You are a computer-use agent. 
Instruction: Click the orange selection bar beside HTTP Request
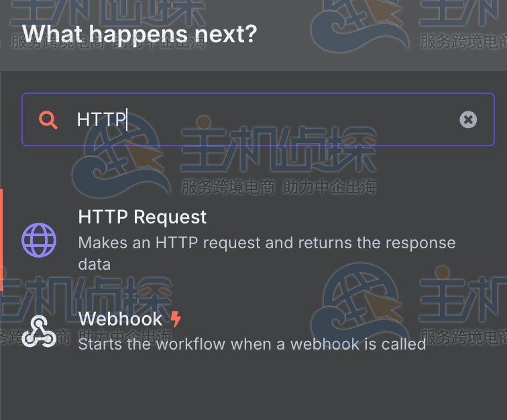coord(1,240)
